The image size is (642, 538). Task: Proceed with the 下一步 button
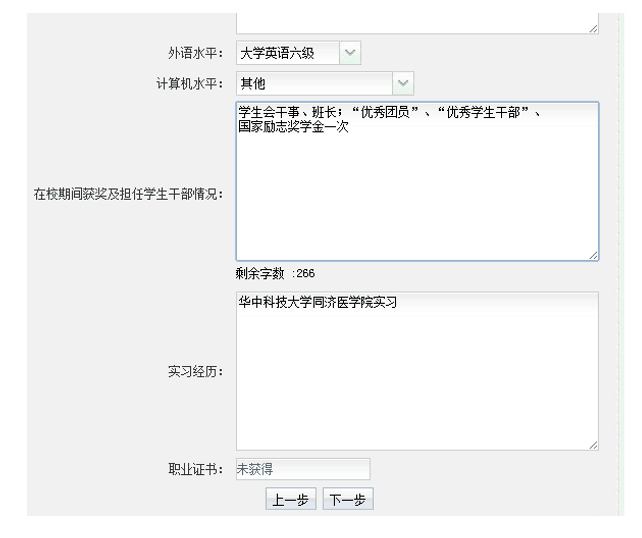[347, 498]
